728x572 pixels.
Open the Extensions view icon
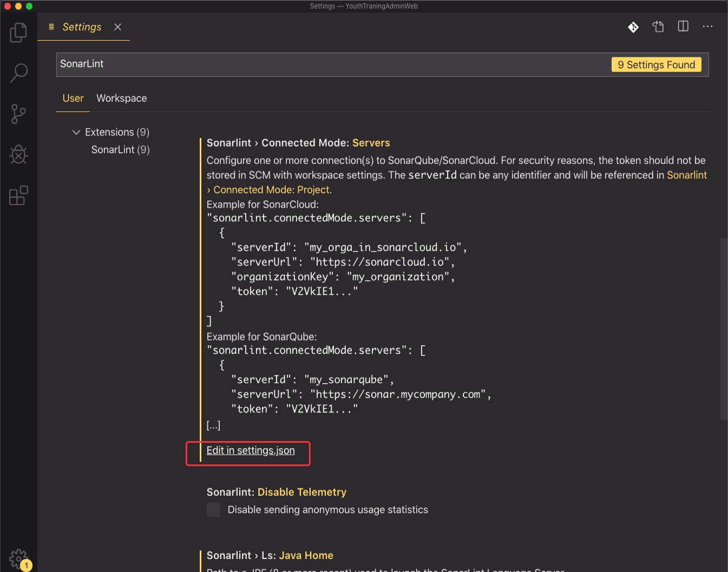18,195
